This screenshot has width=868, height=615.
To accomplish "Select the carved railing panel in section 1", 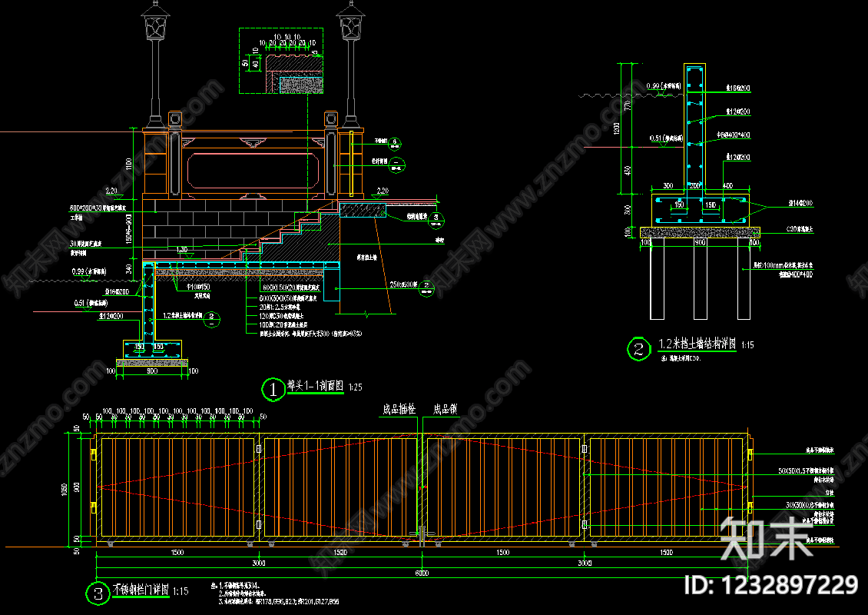I will tap(253, 171).
